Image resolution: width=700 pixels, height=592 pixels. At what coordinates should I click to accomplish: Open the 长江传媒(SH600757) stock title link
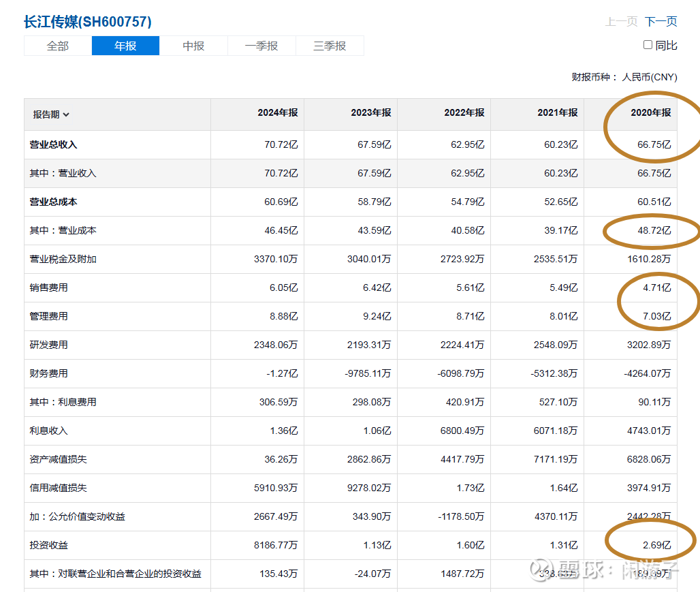(87, 21)
